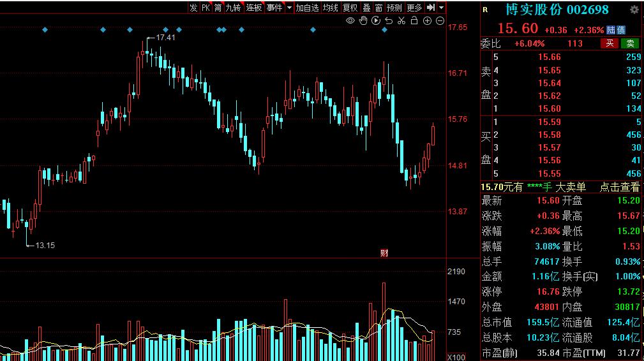Click the 债 badge next to price
644x361 pixels.
point(620,30)
